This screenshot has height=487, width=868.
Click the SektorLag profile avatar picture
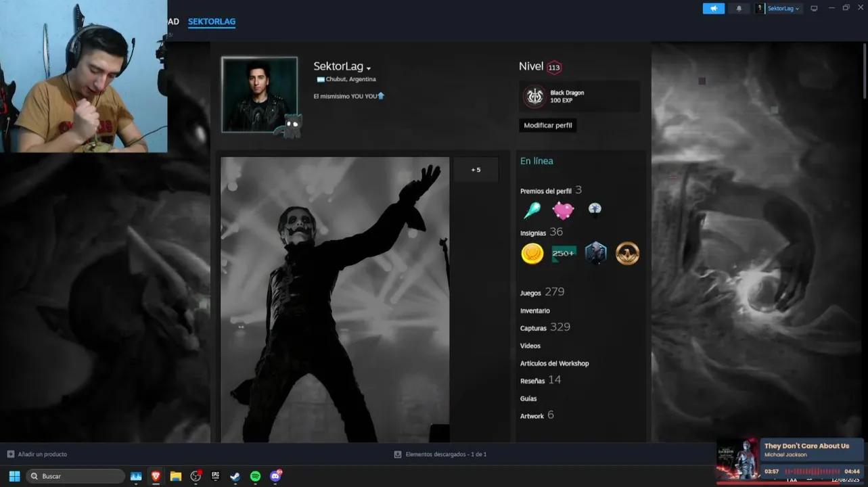(x=259, y=95)
